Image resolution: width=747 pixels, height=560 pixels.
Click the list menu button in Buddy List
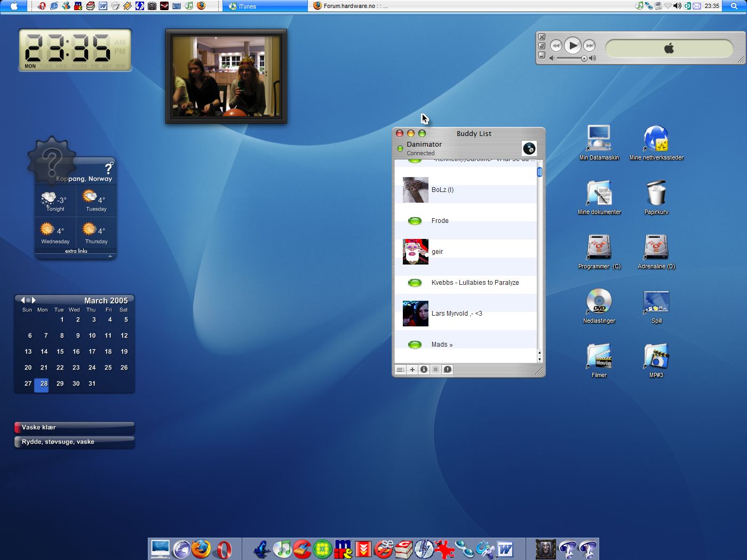pyautogui.click(x=400, y=370)
